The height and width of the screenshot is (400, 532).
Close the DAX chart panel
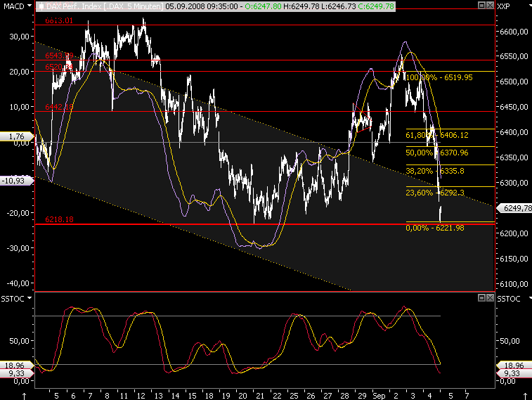[491, 5]
